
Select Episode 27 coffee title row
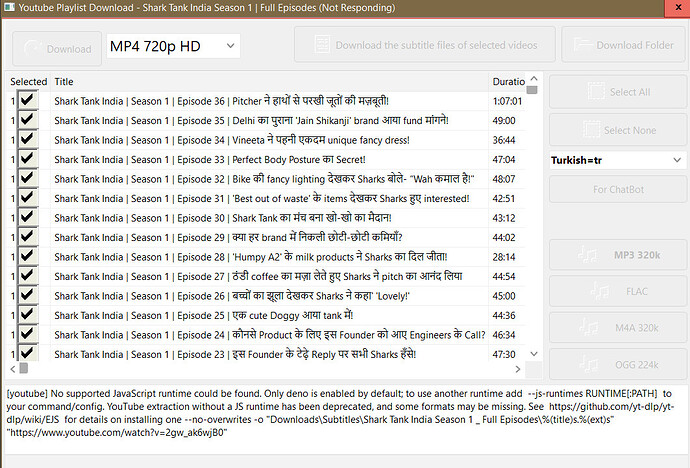[258, 276]
